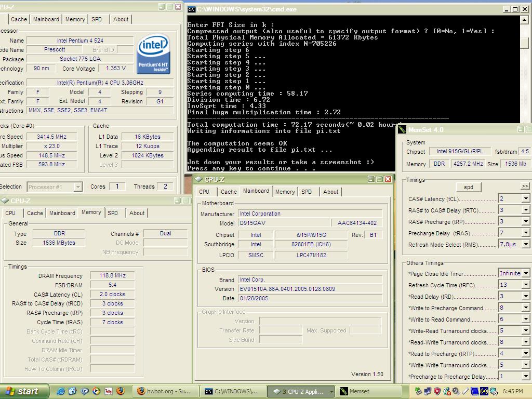Activate the C:\WINDOWS cmd taskbar button

233,391
